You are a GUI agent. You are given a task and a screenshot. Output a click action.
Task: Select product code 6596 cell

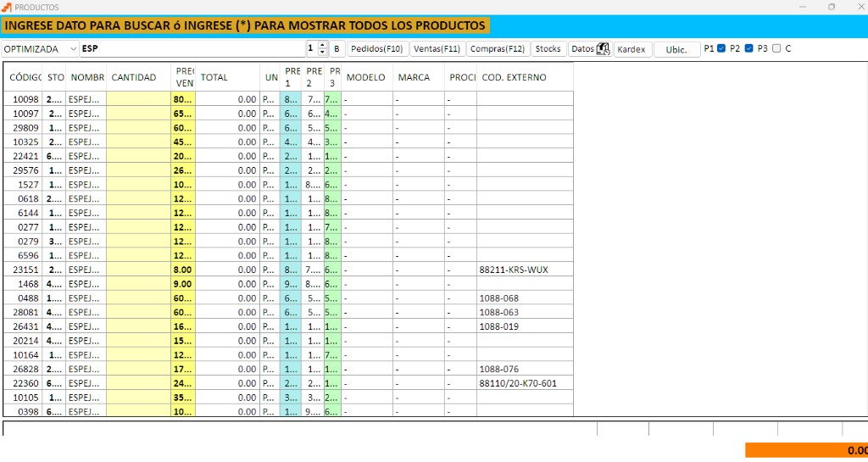click(x=23, y=256)
